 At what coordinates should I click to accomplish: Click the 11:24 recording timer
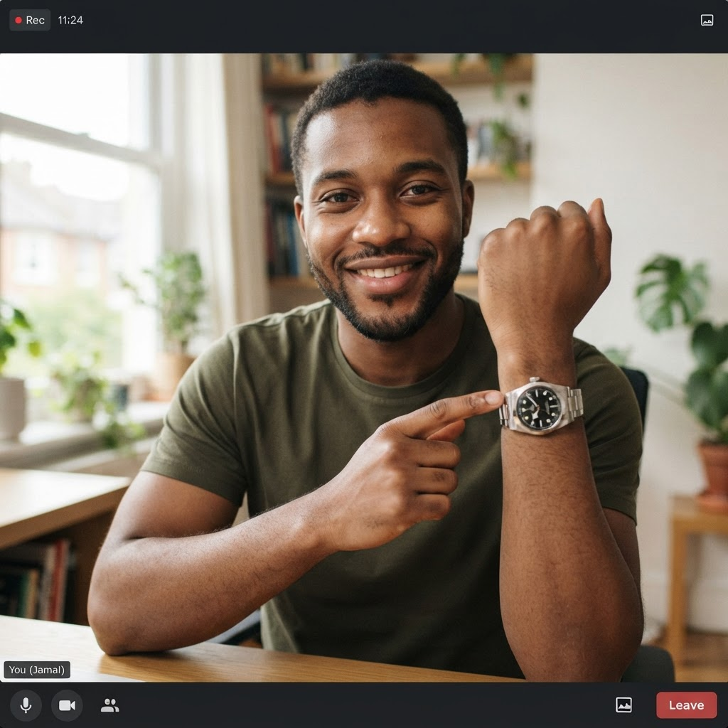coord(70,21)
